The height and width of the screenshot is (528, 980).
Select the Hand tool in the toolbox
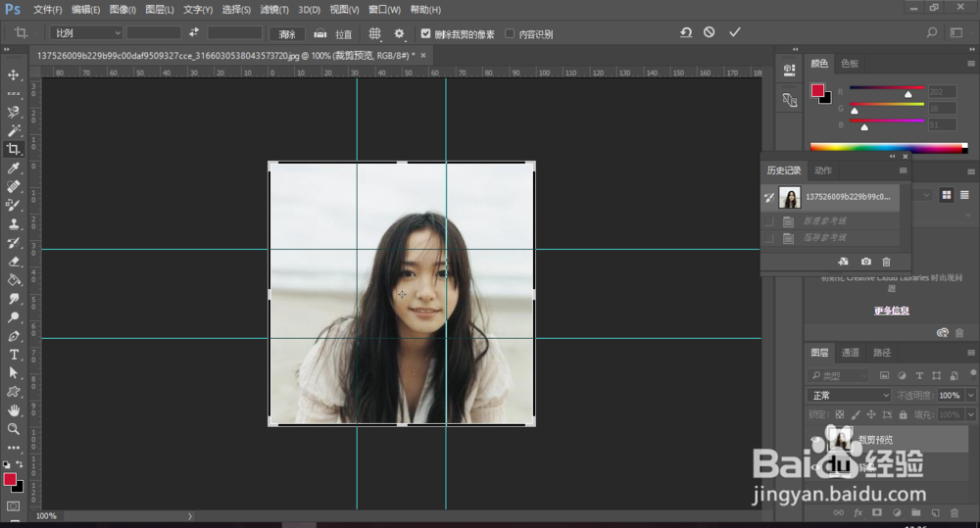[x=14, y=410]
